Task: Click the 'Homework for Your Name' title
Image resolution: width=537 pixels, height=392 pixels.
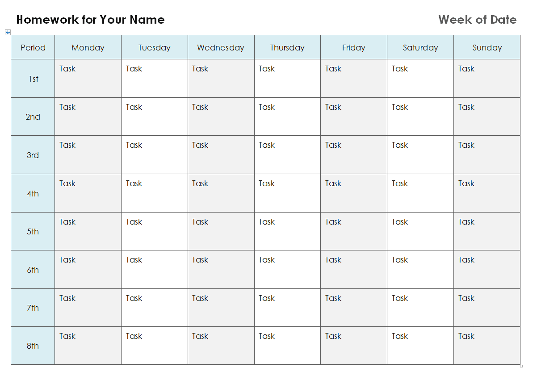Action: pyautogui.click(x=90, y=20)
